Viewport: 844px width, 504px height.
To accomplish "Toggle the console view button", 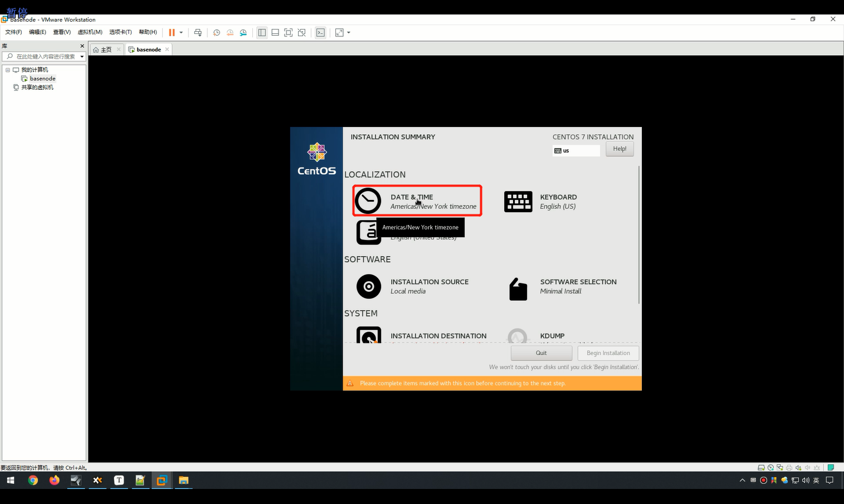I will pos(320,33).
